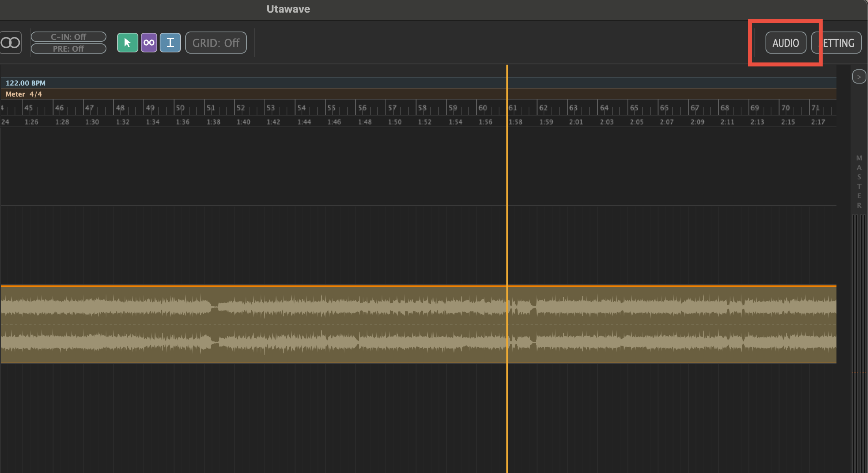The width and height of the screenshot is (868, 473).
Task: Select the audio waveform clip
Action: click(418, 324)
